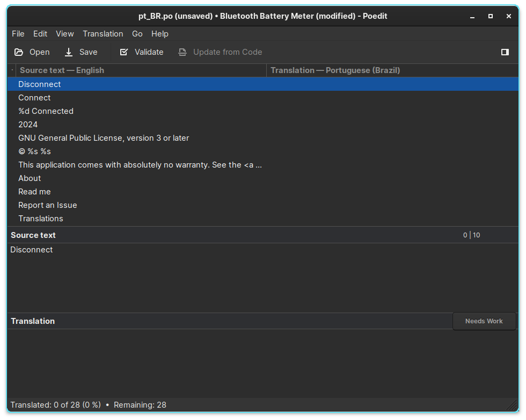This screenshot has height=420, width=526.
Task: Click into the Translation text field
Action: (262, 363)
